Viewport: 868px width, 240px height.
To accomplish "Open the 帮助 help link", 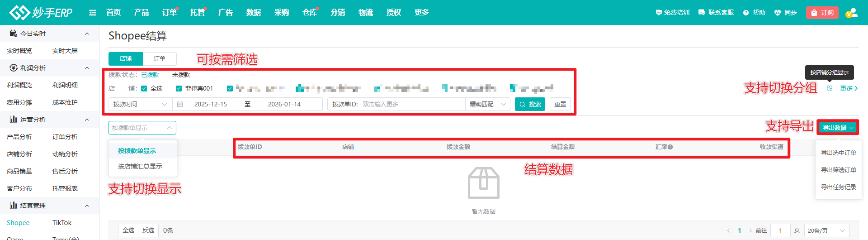I will point(754,12).
